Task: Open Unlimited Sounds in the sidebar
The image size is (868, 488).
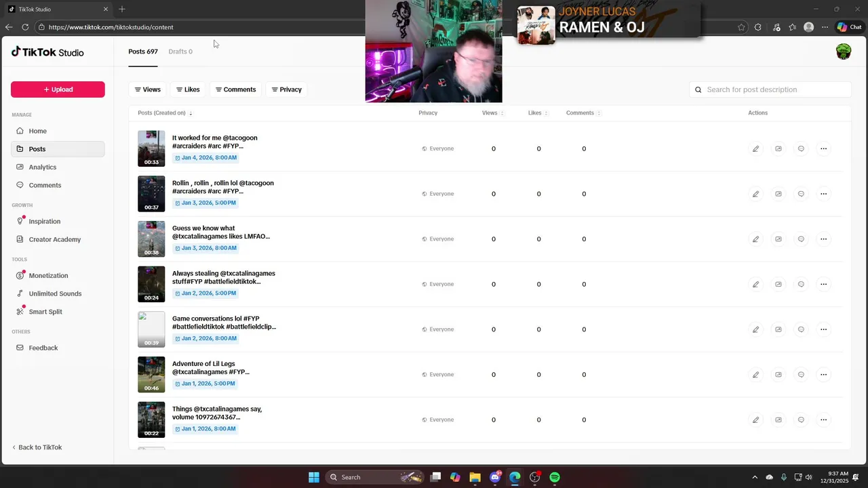Action: 58,293
